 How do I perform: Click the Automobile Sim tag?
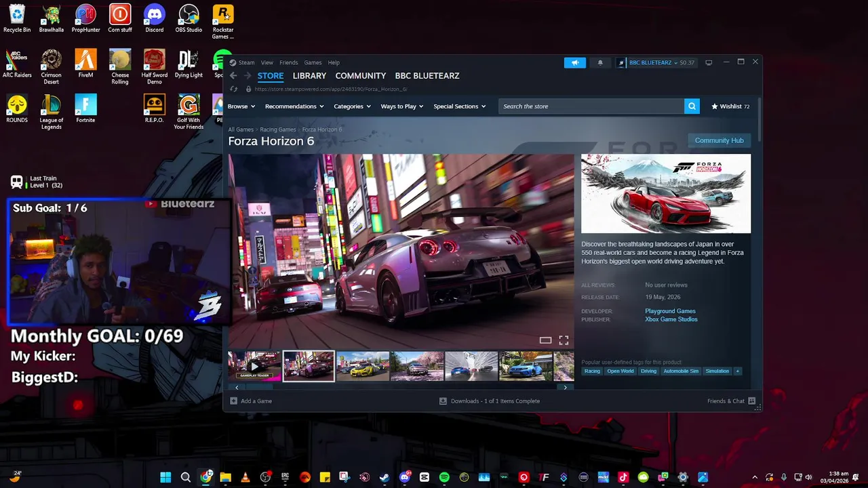click(681, 371)
